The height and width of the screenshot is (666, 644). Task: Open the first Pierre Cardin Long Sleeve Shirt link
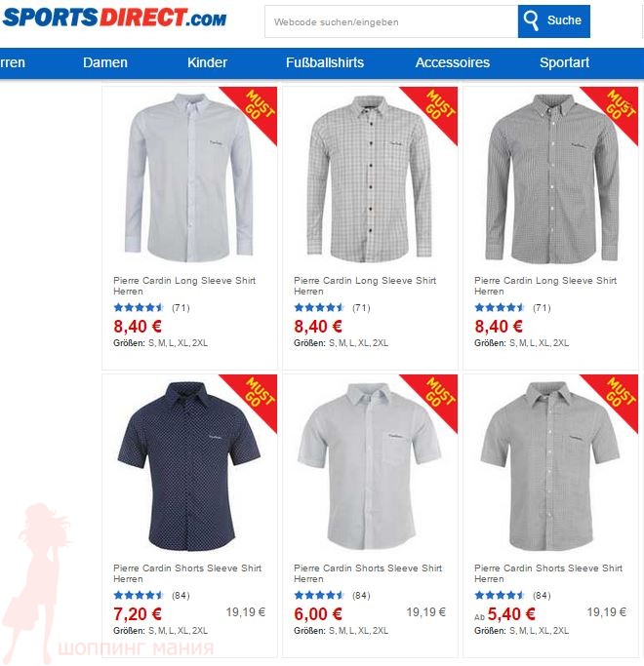pyautogui.click(x=184, y=286)
